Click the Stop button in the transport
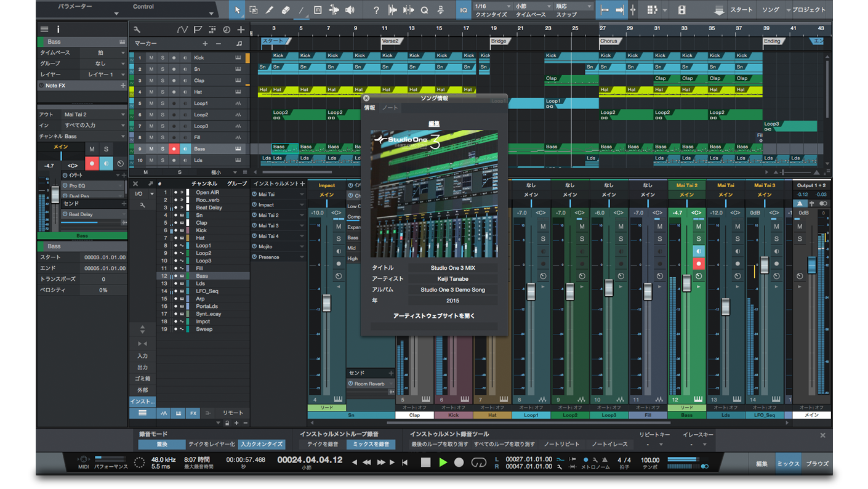The image size is (868, 489). [x=425, y=462]
